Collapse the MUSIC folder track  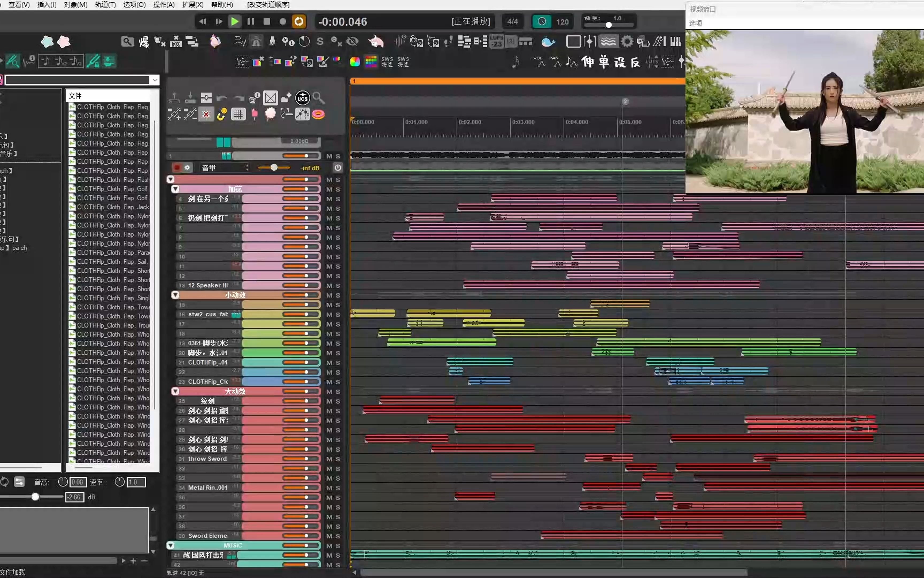pyautogui.click(x=171, y=545)
